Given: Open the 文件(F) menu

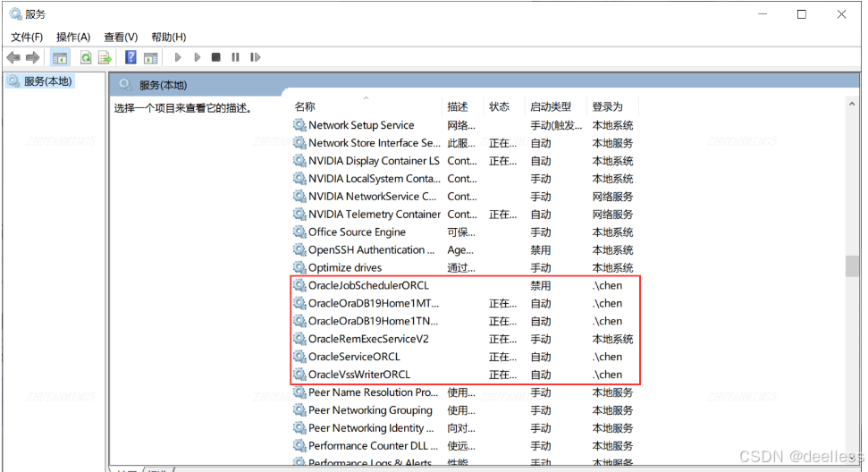Looking at the screenshot, I should [27, 37].
